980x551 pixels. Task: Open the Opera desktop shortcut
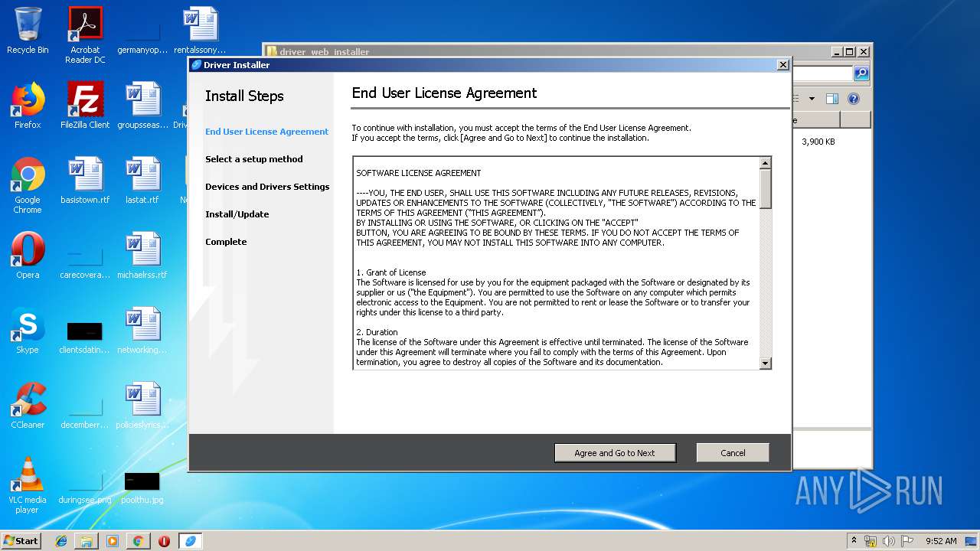click(x=28, y=256)
